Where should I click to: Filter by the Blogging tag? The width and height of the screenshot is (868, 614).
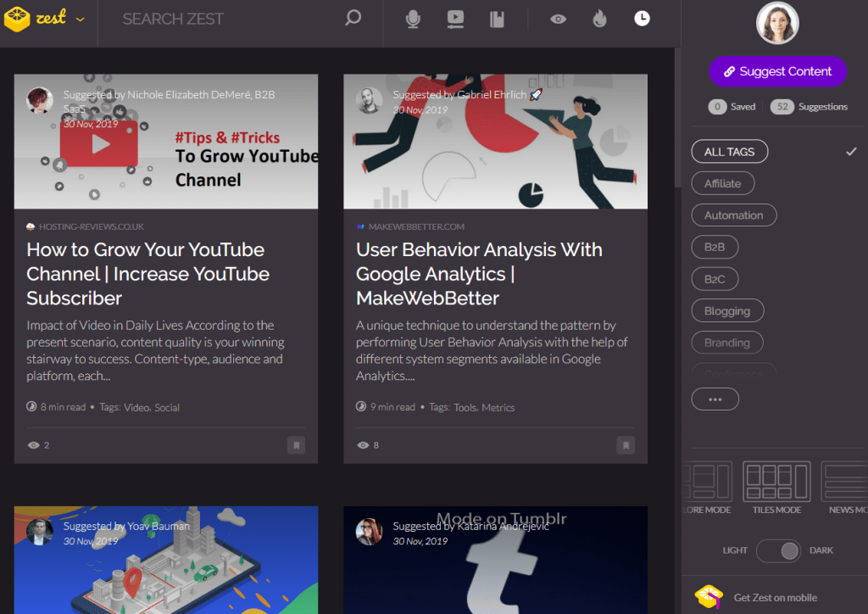coord(726,311)
